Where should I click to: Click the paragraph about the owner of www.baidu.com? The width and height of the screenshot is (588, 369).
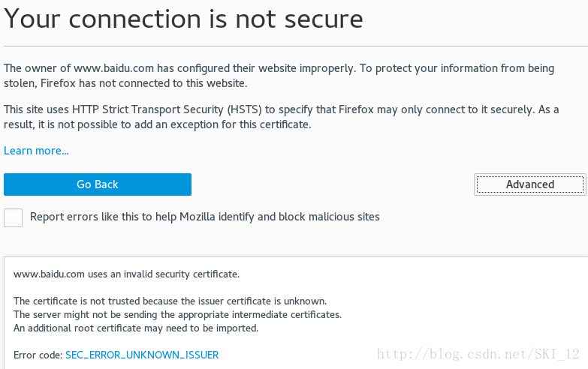(279, 75)
